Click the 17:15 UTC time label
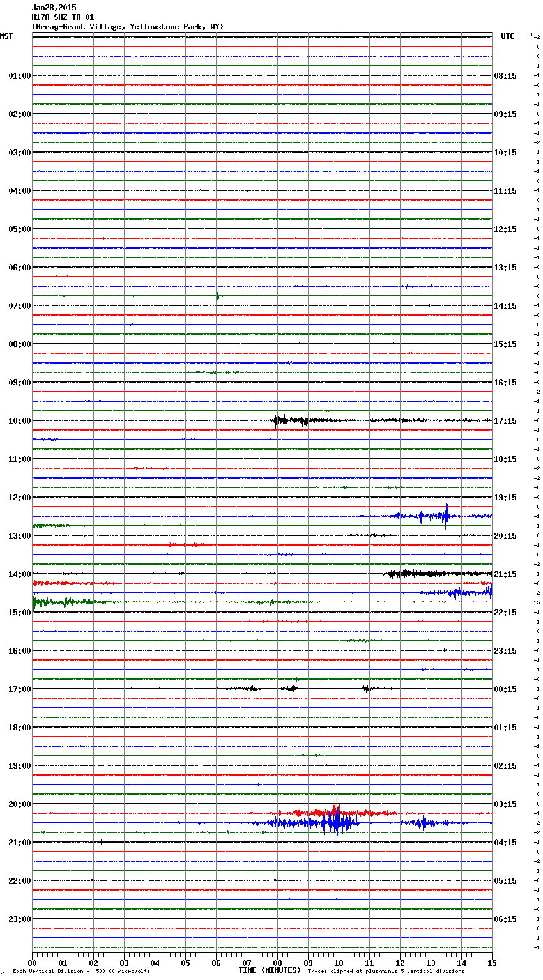 coord(505,421)
